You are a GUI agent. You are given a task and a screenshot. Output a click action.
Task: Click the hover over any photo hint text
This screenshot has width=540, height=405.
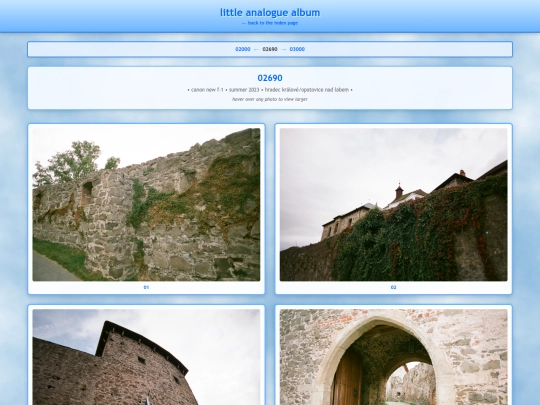[270, 99]
